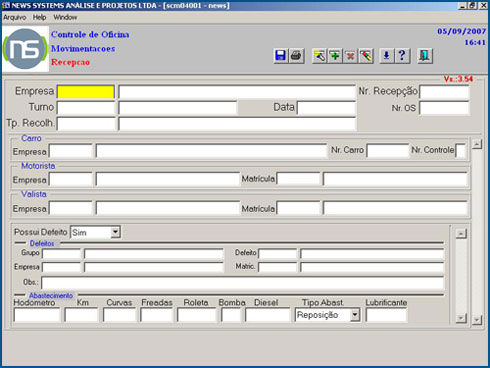The height and width of the screenshot is (368, 490).
Task: Click the Defeitos Empresa code field
Action: [x=61, y=267]
